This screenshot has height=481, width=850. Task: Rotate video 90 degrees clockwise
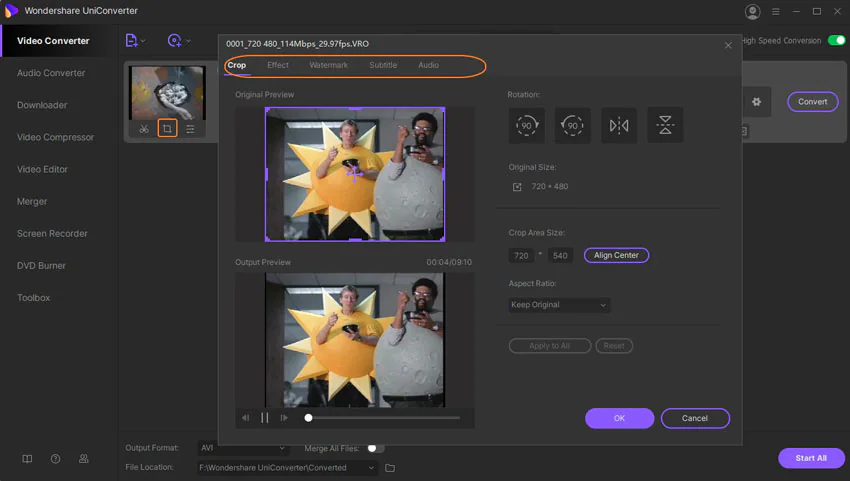click(527, 125)
